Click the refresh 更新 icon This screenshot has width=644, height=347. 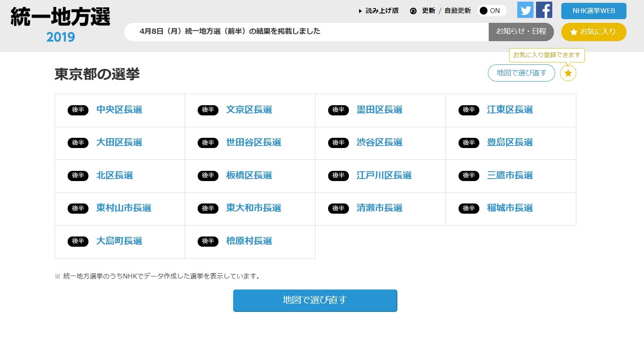tap(413, 11)
